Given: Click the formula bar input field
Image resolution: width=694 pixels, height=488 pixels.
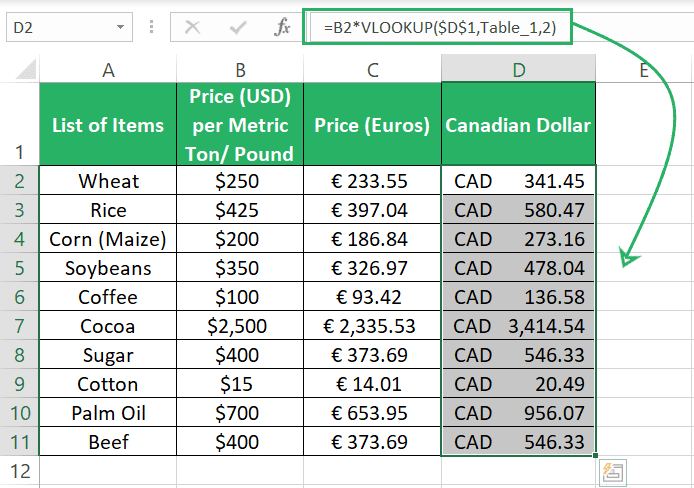Looking at the screenshot, I should pos(500,27).
